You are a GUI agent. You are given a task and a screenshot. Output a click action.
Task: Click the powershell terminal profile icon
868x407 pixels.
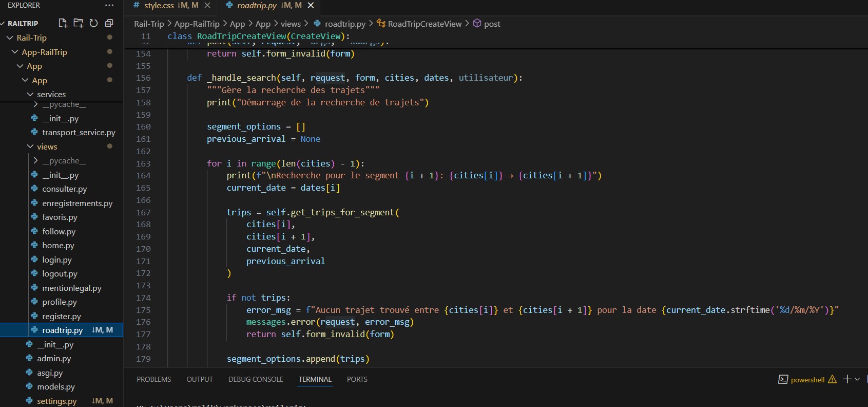[783, 379]
